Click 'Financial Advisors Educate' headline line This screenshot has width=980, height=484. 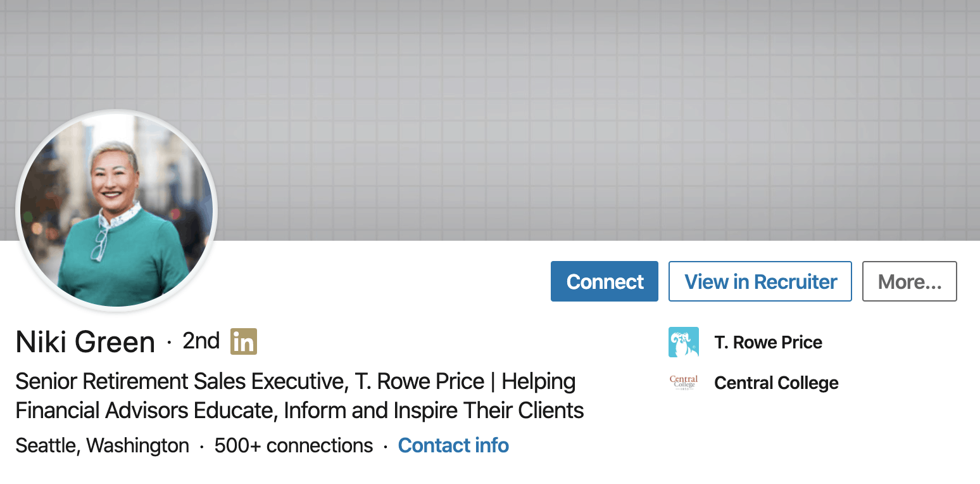[x=144, y=411]
